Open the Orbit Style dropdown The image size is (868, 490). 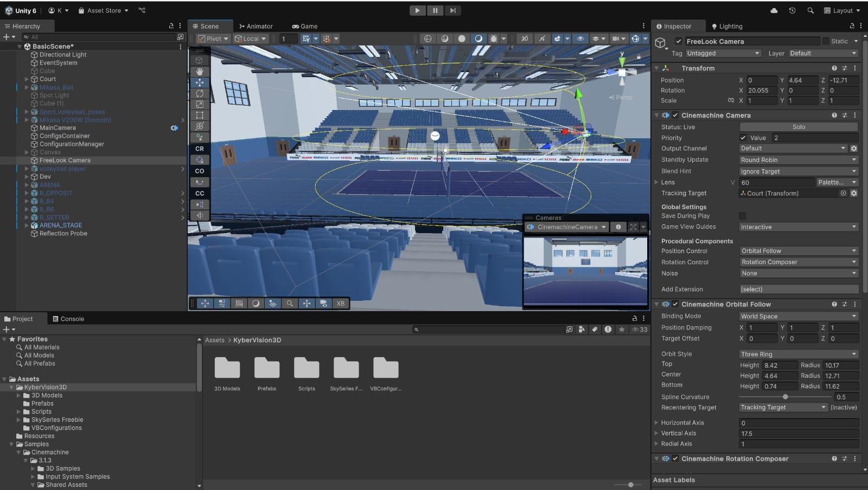click(798, 354)
